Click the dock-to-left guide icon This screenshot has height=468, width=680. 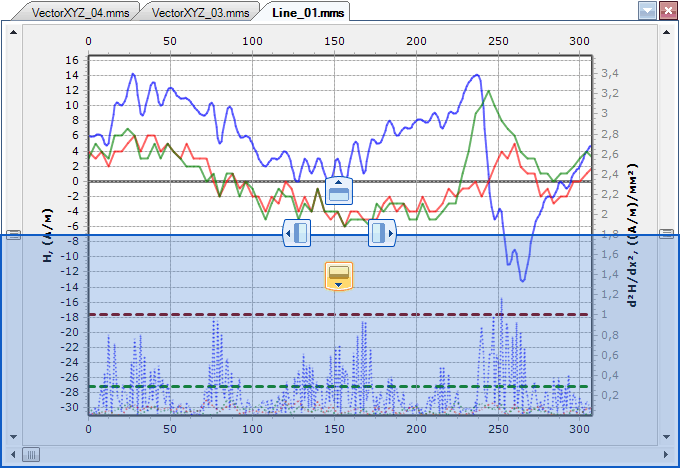coord(297,233)
